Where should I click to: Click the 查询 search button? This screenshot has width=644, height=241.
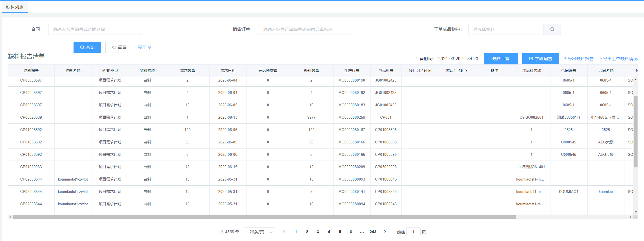(87, 47)
